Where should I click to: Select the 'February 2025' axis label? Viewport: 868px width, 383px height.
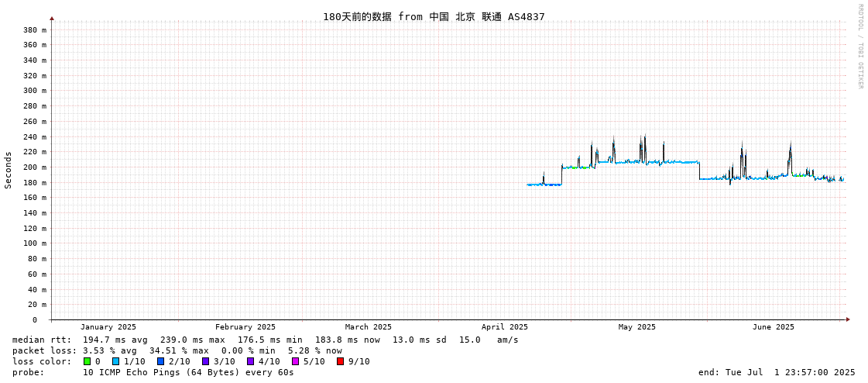[245, 327]
